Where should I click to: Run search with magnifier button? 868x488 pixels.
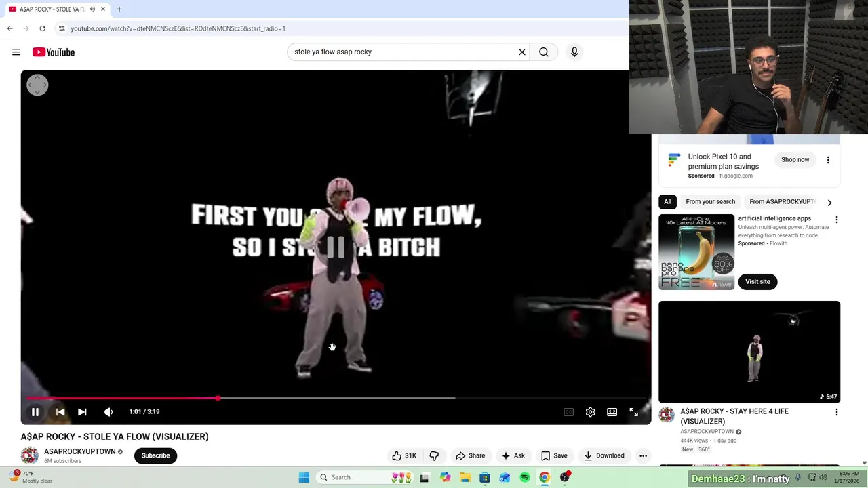pos(544,52)
